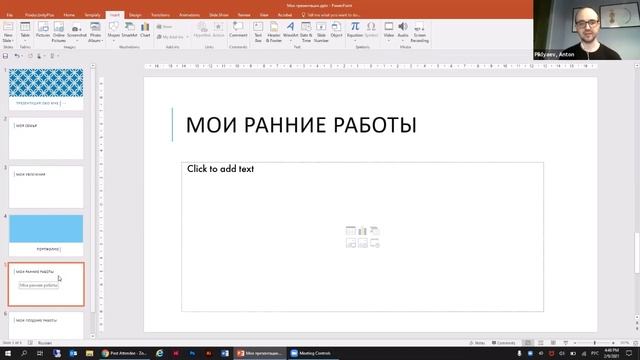640x360 pixels.
Task: Toggle the Comments pane in the status bar
Action: (x=504, y=343)
